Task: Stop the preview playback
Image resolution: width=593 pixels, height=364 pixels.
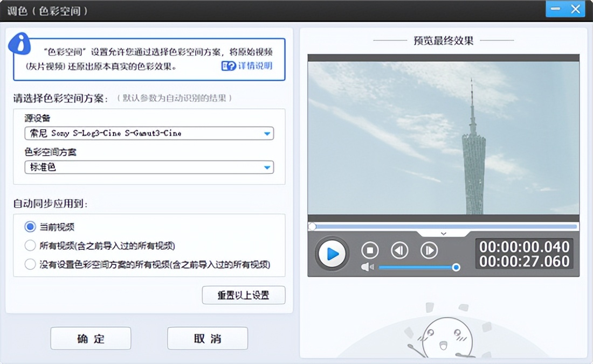Action: tap(370, 250)
